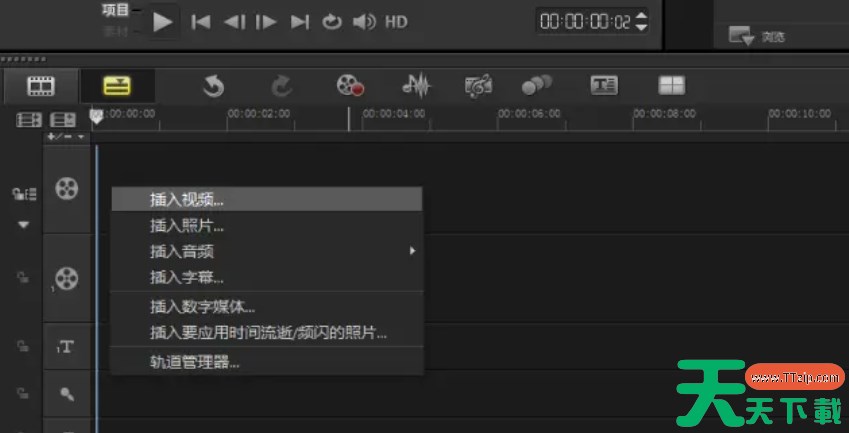
Task: Toggle ripple lock on Title track
Action: (x=23, y=346)
